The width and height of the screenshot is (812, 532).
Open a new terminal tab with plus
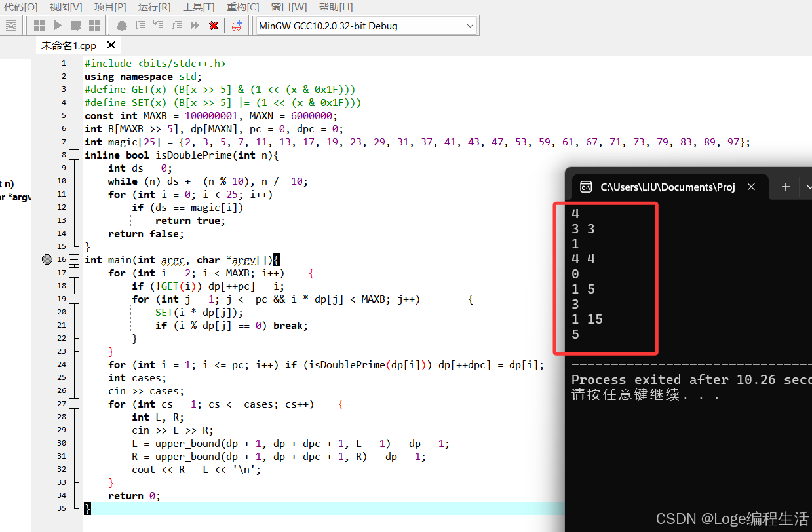pyautogui.click(x=786, y=187)
